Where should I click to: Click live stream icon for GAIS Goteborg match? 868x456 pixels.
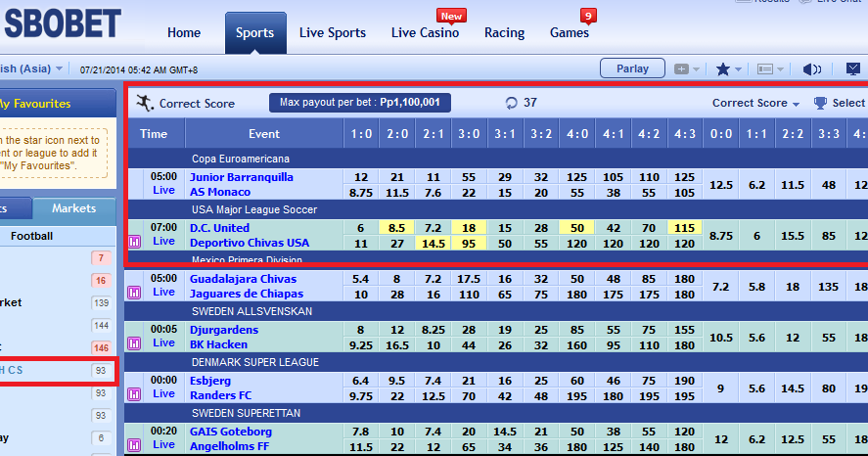(x=134, y=445)
